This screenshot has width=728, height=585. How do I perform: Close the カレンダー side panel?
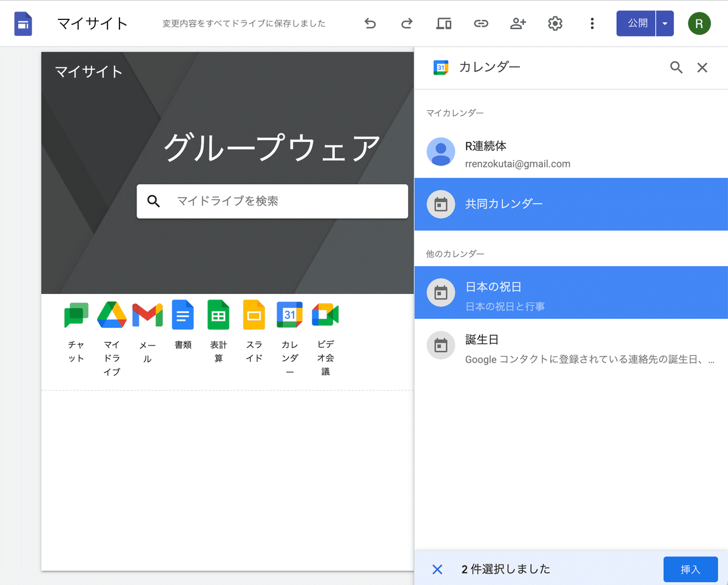click(703, 67)
